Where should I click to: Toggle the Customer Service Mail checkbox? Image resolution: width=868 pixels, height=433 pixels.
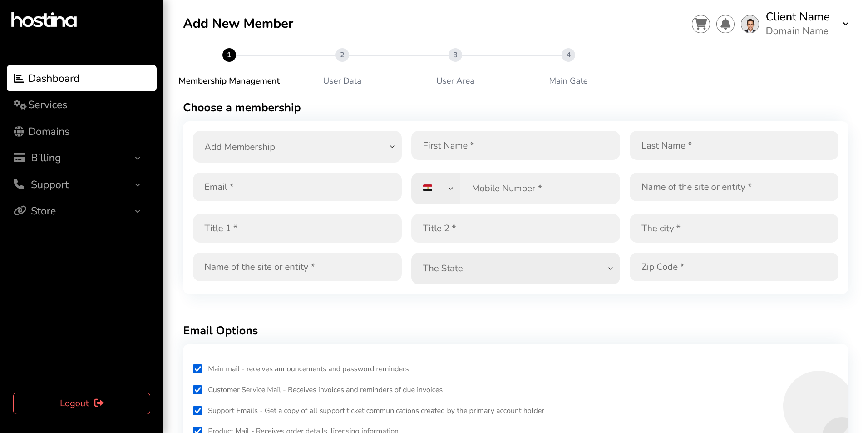pyautogui.click(x=197, y=390)
